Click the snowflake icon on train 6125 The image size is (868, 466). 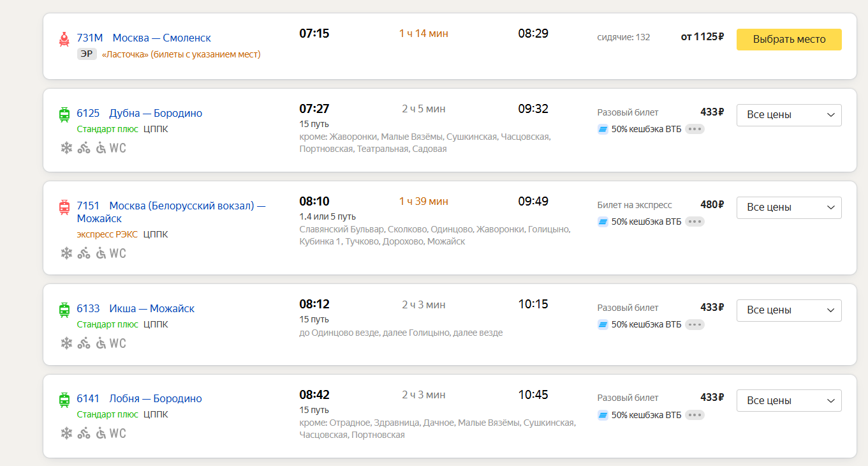66,148
